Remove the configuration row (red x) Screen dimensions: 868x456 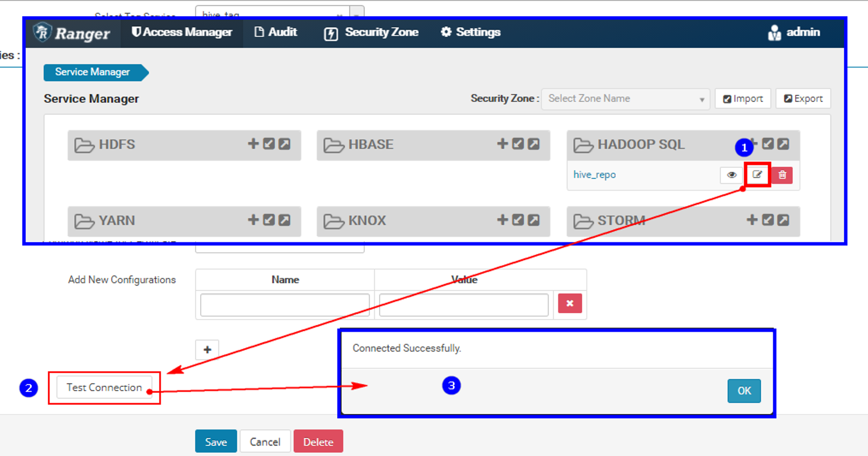pos(570,303)
